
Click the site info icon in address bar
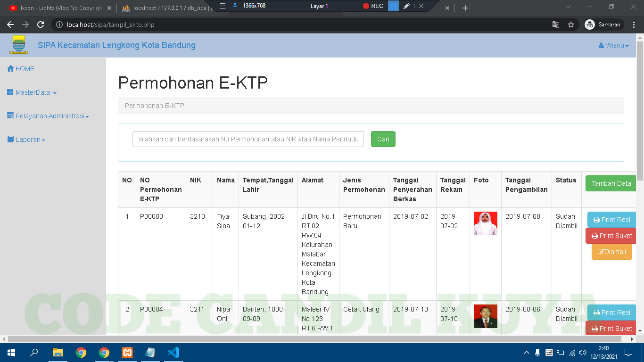pyautogui.click(x=59, y=25)
